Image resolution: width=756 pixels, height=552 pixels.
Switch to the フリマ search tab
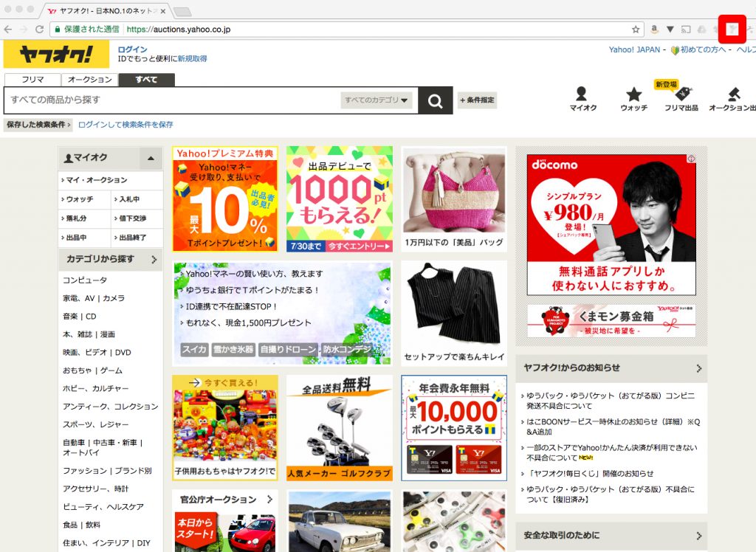point(32,80)
